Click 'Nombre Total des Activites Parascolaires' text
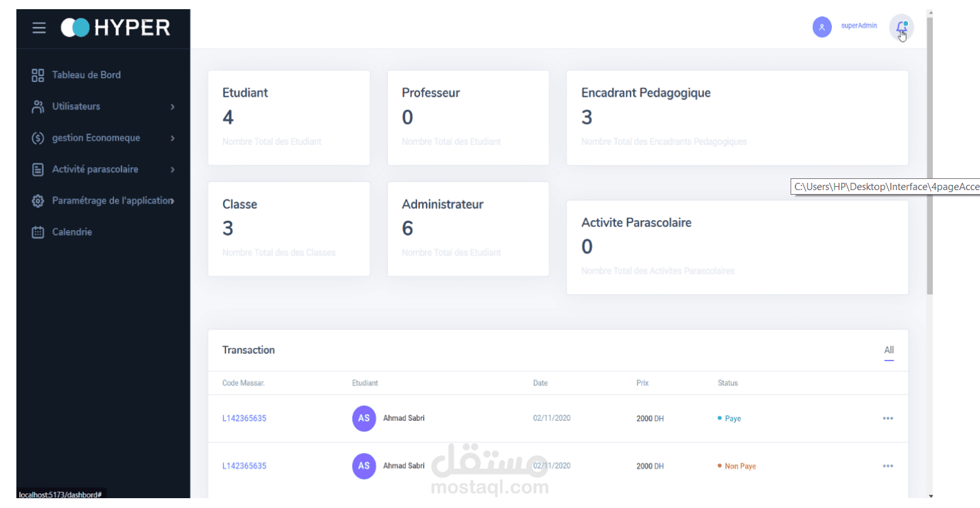Viewport: 980px width, 508px height. tap(658, 271)
